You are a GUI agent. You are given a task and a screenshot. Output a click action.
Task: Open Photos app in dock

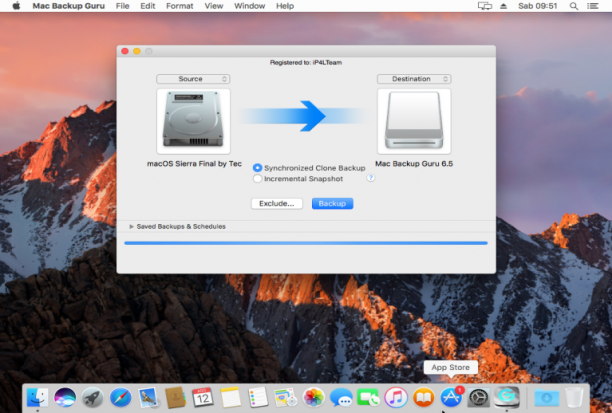(313, 397)
